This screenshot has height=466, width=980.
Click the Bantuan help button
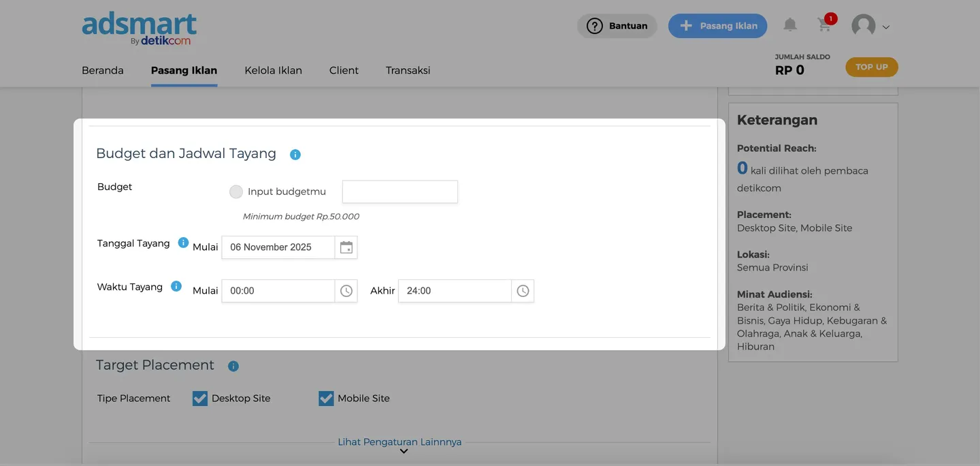coord(617,26)
